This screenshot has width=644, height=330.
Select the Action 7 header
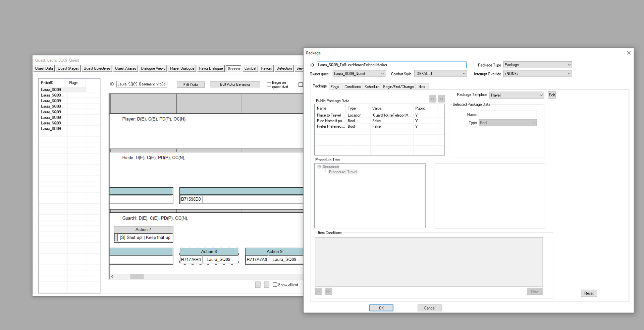[143, 229]
